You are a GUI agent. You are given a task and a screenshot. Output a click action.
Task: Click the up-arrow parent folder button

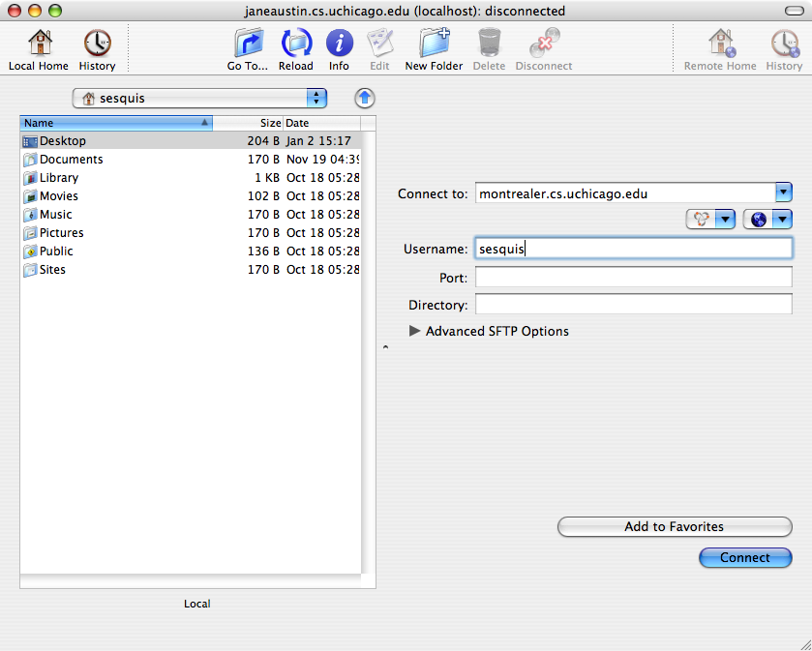[x=365, y=98]
